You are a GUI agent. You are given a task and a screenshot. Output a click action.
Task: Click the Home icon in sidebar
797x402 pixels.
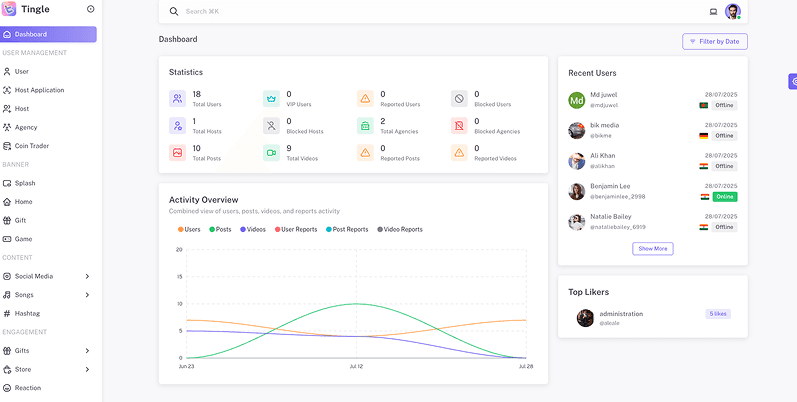pos(7,202)
